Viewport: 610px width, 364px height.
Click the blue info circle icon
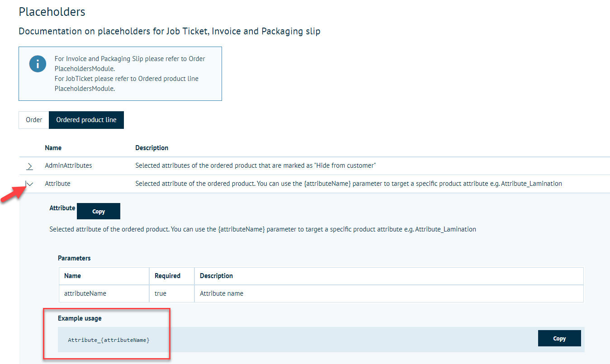(38, 63)
